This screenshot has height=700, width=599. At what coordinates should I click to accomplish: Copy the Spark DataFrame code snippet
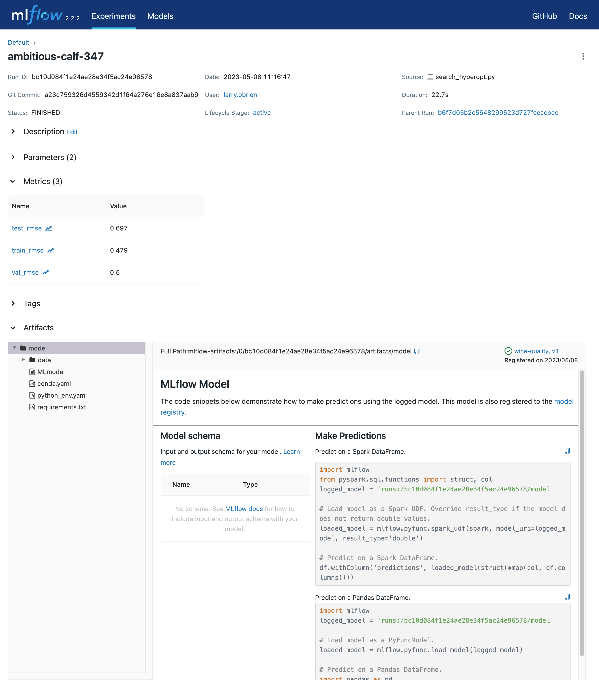(567, 451)
